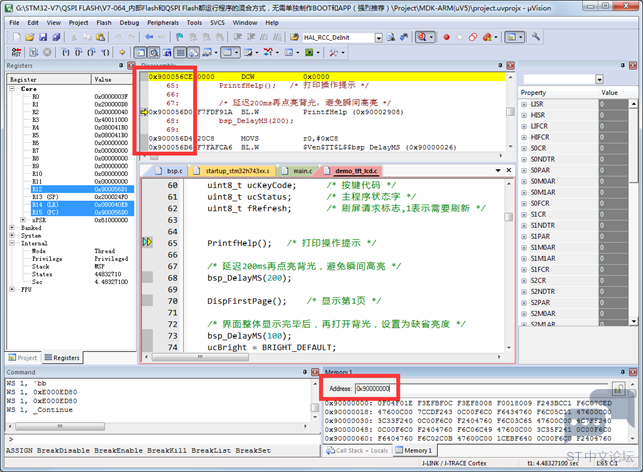
Task: Reset the CPU with the RST icon
Action: (16, 52)
